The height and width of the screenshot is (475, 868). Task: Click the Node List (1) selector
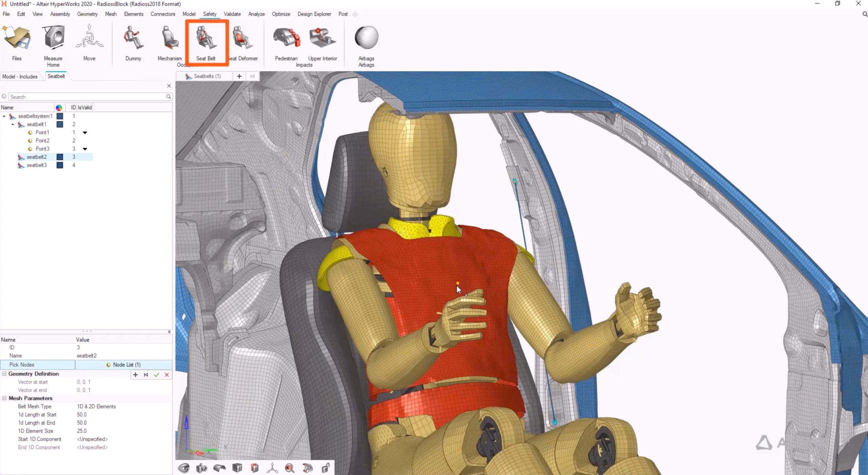123,365
